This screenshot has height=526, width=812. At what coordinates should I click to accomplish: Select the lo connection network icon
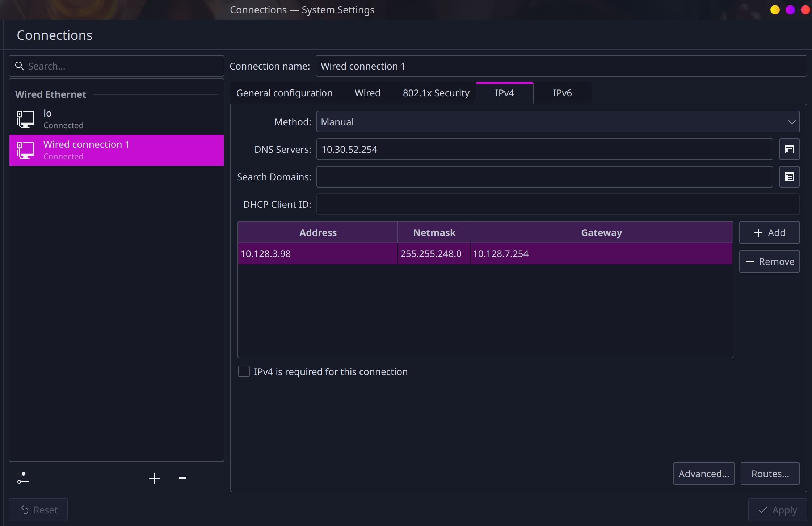[25, 119]
